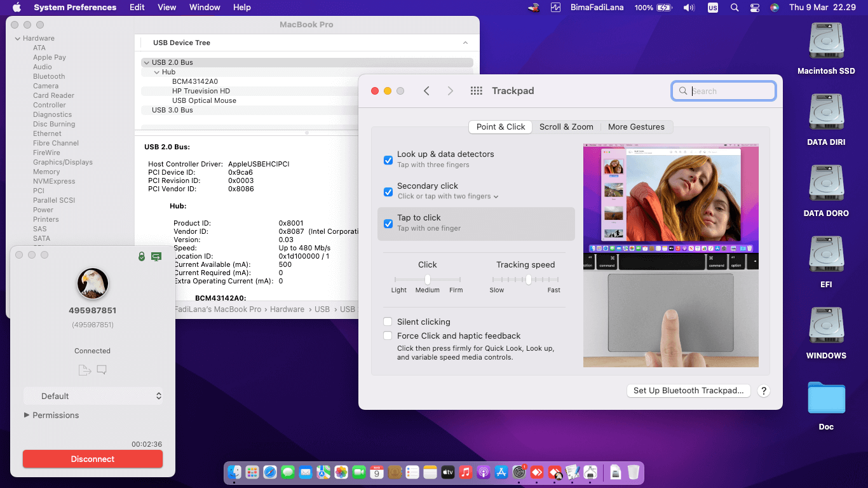Uncheck Look up & data detectors
The height and width of the screenshot is (488, 868).
pyautogui.click(x=388, y=160)
